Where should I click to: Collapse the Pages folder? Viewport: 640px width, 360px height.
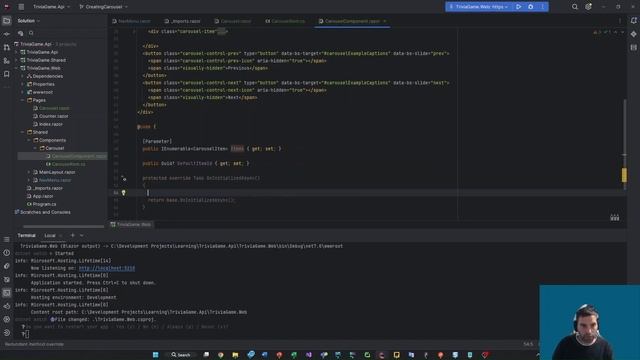click(x=22, y=100)
